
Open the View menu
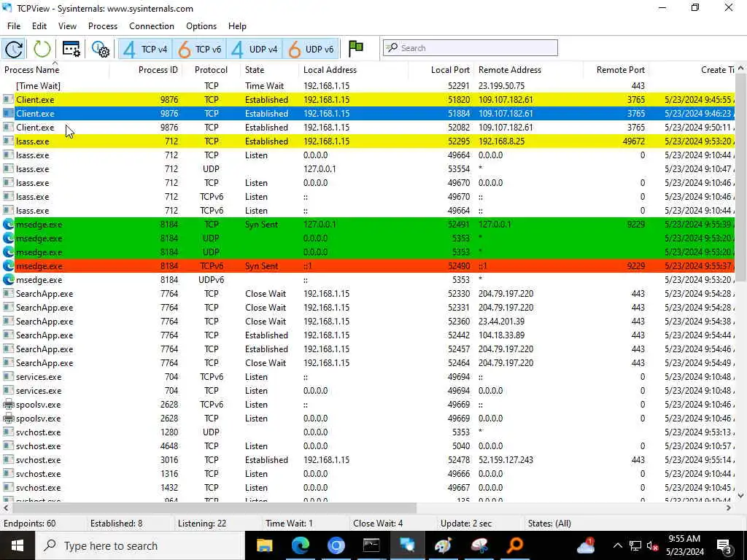[67, 26]
